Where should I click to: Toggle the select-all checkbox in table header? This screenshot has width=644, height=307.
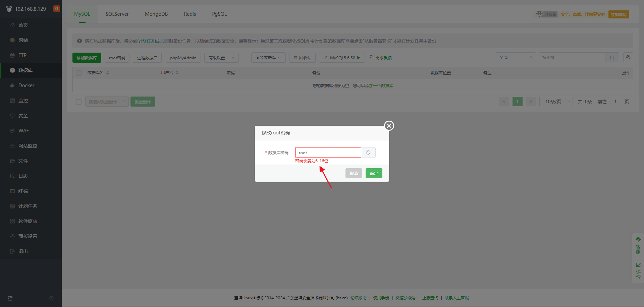(79, 73)
